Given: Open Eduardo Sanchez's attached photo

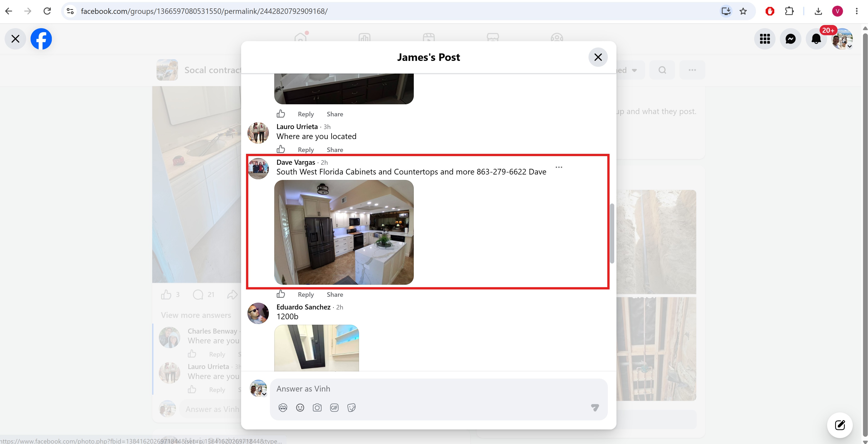Looking at the screenshot, I should click(316, 348).
